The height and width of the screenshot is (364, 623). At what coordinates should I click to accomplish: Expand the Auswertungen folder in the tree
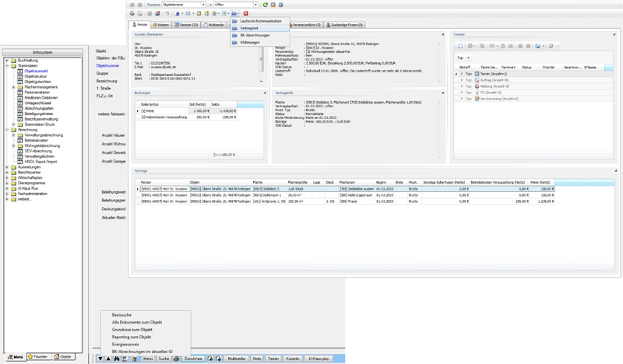[x=6, y=166]
